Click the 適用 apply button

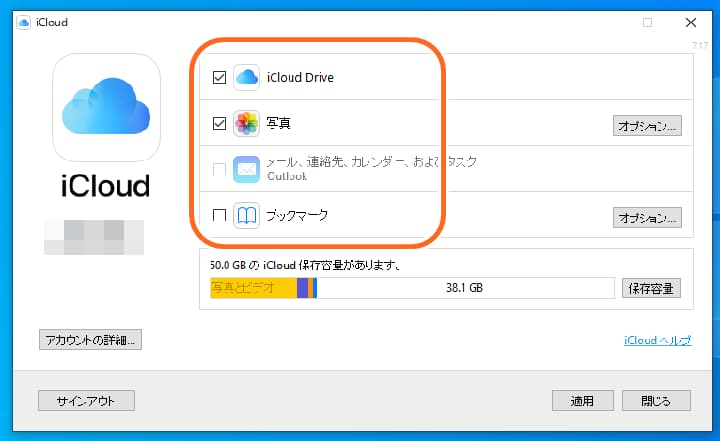point(583,401)
